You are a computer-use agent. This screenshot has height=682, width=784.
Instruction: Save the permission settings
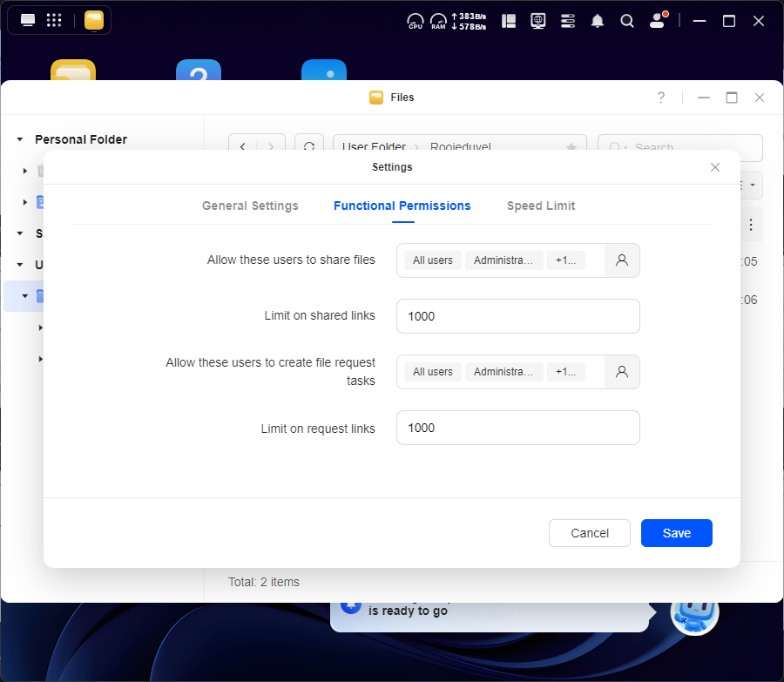pos(676,533)
